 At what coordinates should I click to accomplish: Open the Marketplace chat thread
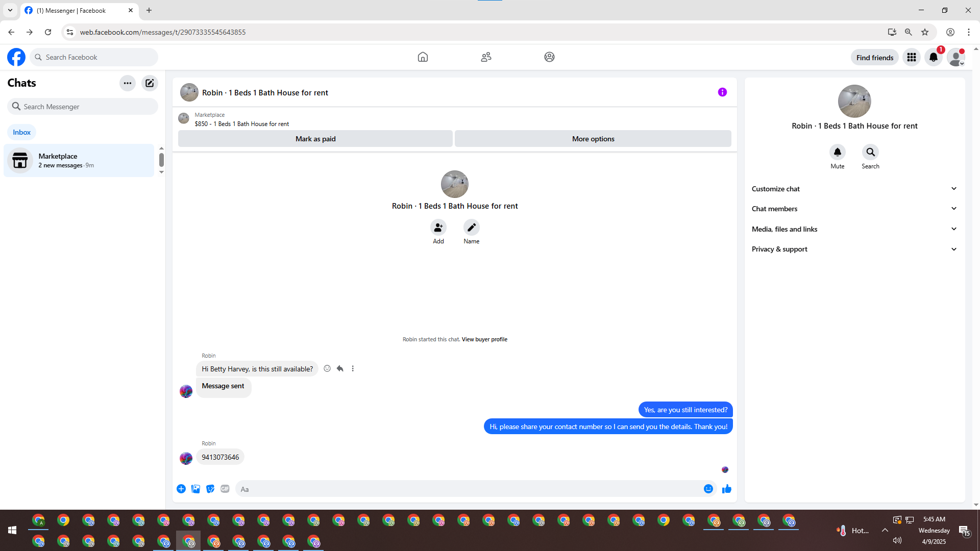point(79,160)
